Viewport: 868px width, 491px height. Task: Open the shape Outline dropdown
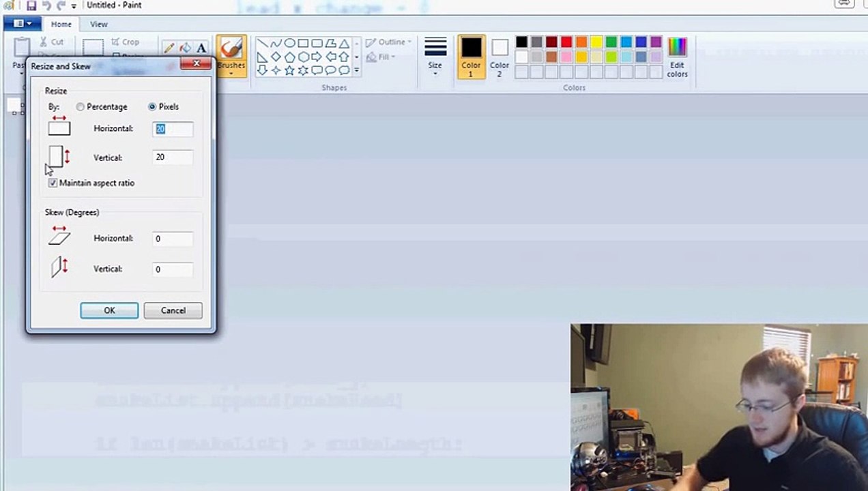click(x=388, y=42)
